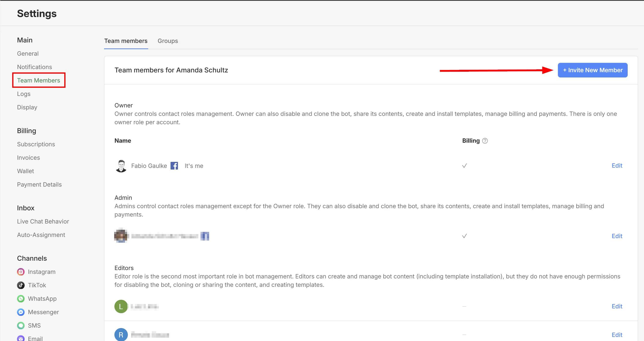
Task: Click the green L editor avatar
Action: coord(121,306)
